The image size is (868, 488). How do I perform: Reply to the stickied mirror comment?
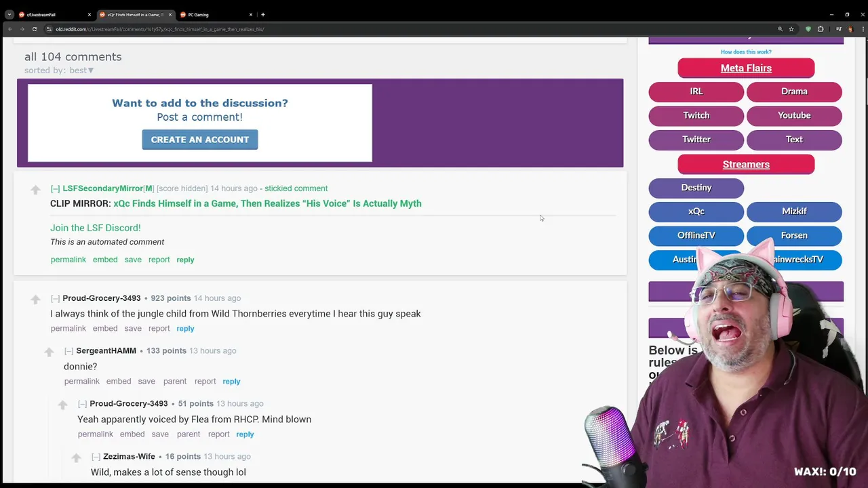(x=185, y=260)
